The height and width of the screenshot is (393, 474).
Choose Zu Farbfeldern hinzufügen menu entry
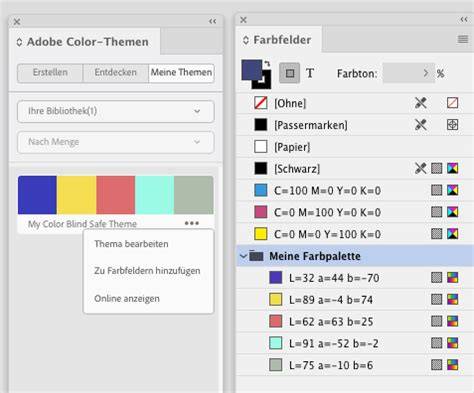[x=147, y=271]
